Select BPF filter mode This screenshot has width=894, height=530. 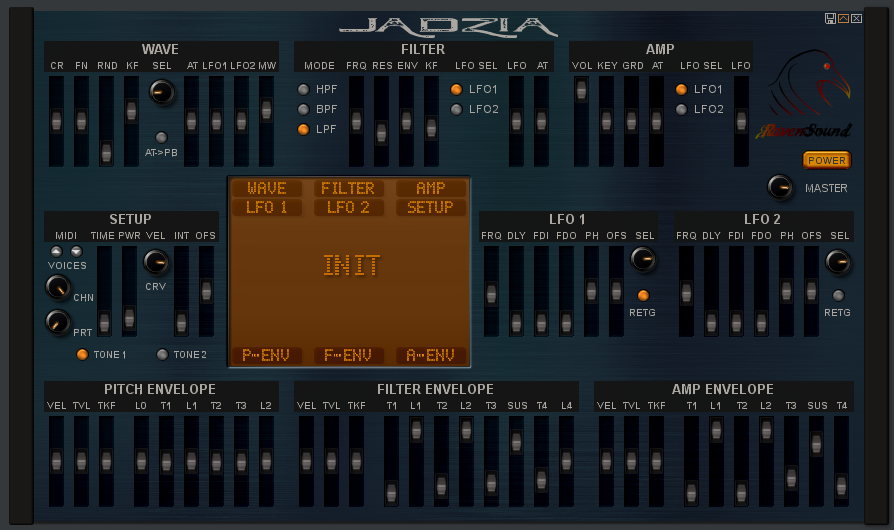pyautogui.click(x=303, y=109)
